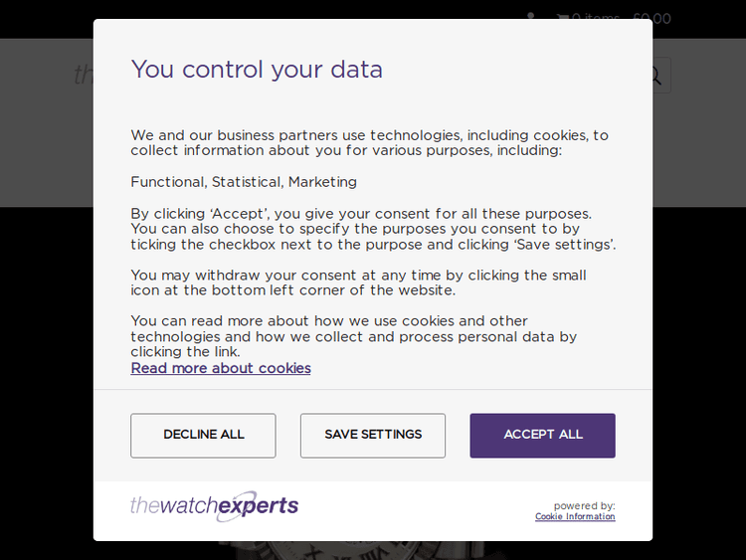Click the paragraph about withdrawing your consent
The width and height of the screenshot is (746, 560).
(358, 282)
